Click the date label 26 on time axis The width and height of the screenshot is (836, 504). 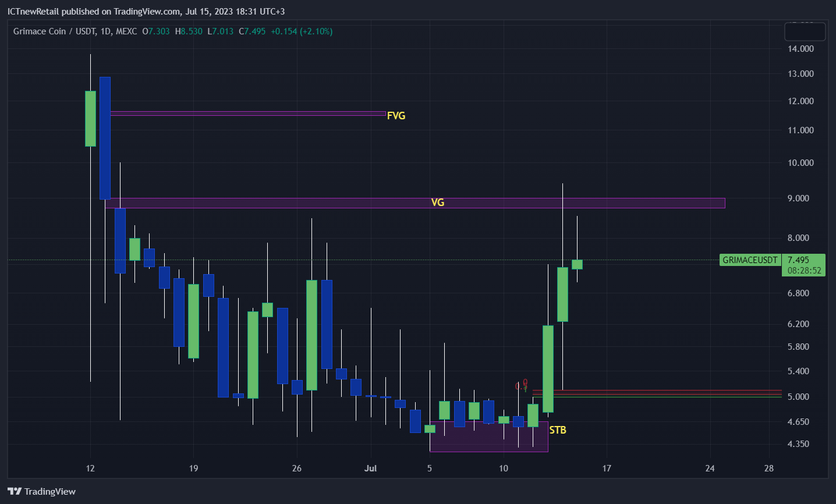click(x=297, y=468)
